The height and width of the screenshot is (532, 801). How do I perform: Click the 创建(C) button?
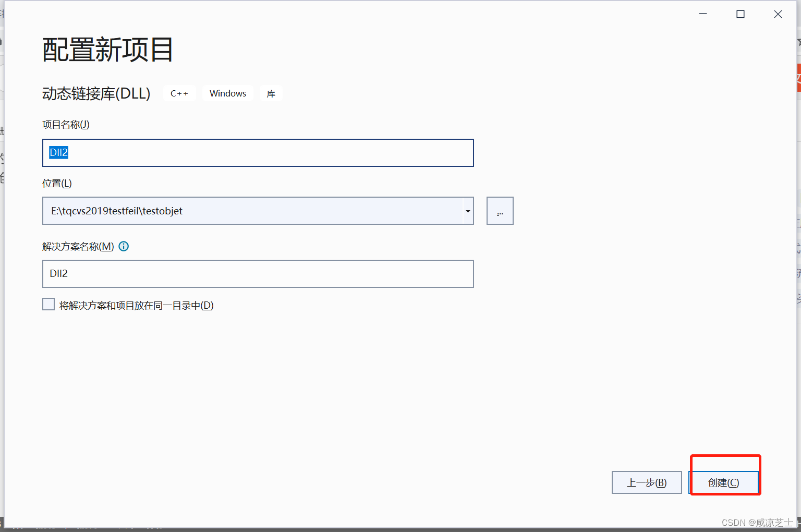tap(725, 482)
